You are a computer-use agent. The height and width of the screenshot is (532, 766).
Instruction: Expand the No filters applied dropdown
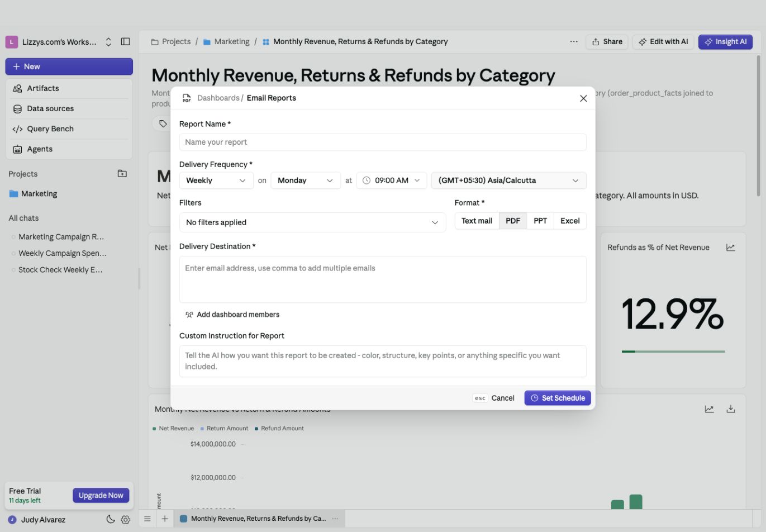(312, 222)
